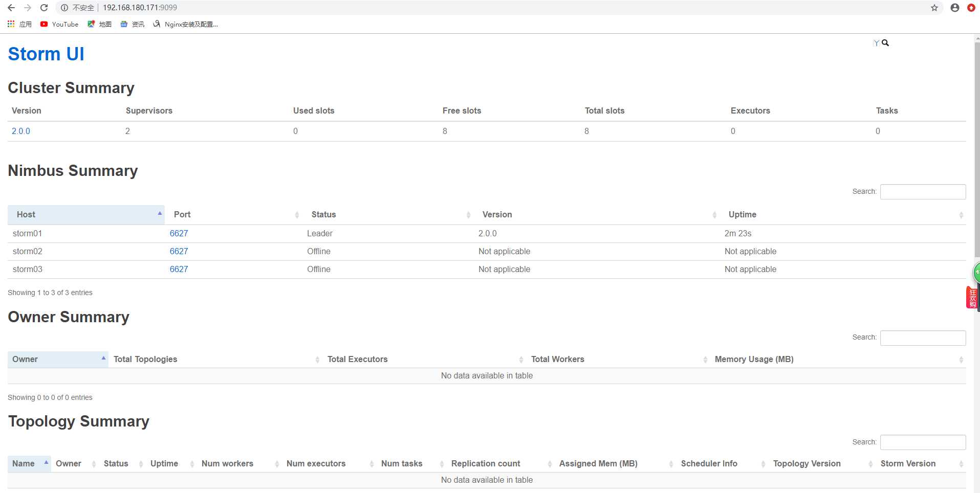Sort Nimbus table by Status column
This screenshot has width=980, height=493.
point(388,215)
